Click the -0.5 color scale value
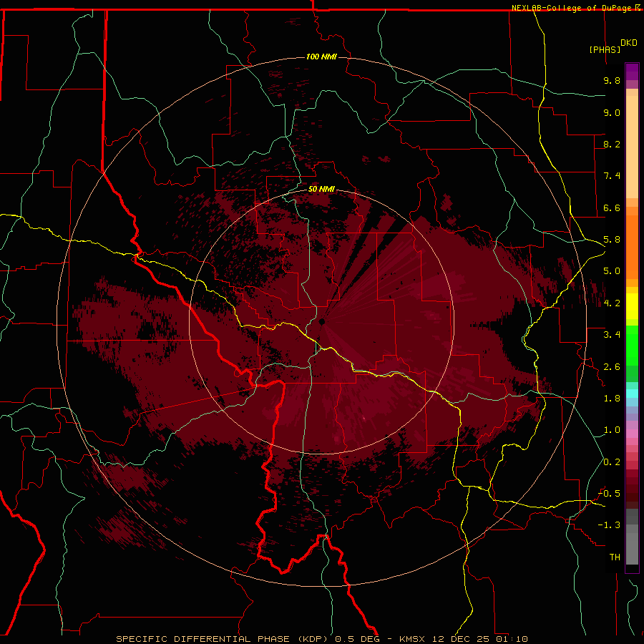The image size is (644, 644). [609, 494]
